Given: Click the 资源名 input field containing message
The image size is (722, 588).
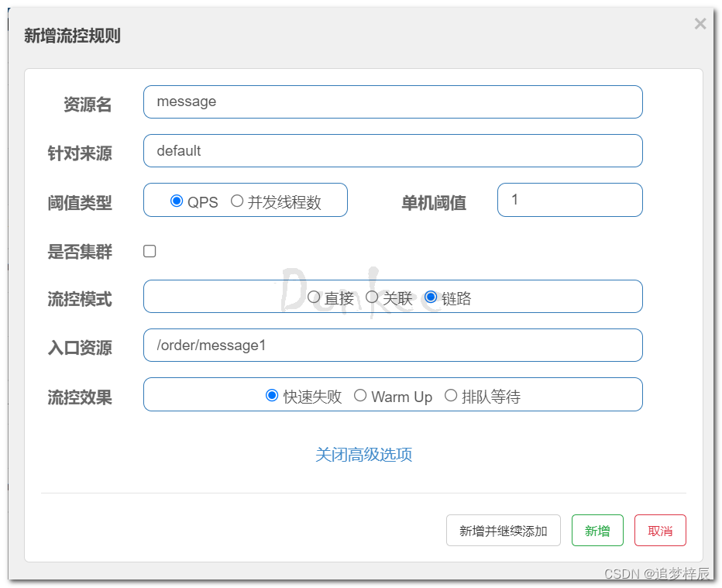Looking at the screenshot, I should click(x=393, y=101).
